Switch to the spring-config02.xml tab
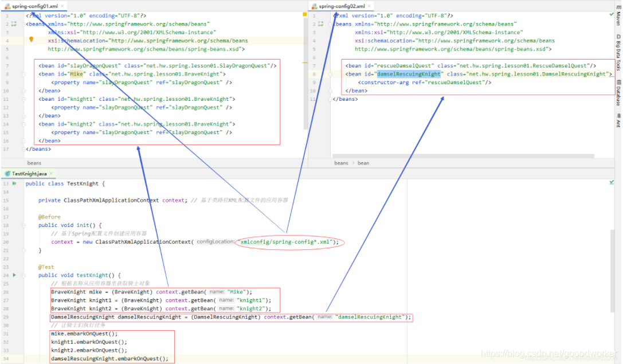The width and height of the screenshot is (623, 364). pos(342,6)
